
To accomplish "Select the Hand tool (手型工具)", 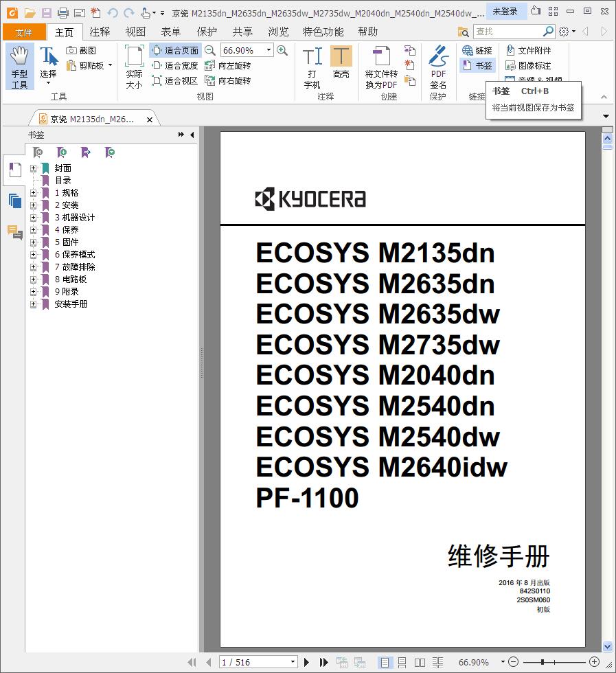I will coord(19,67).
